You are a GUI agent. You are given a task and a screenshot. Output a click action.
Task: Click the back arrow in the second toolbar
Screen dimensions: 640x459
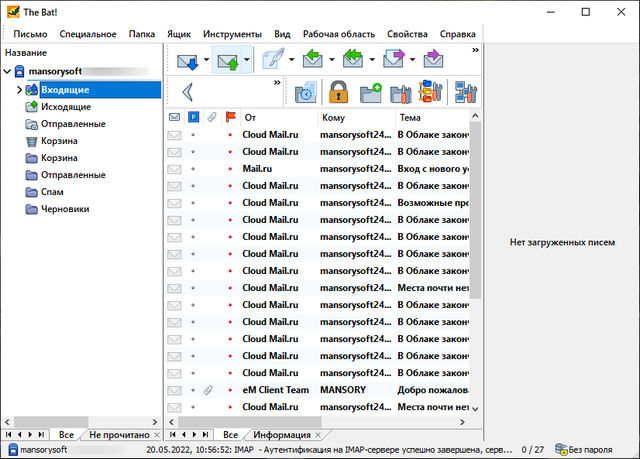click(187, 92)
